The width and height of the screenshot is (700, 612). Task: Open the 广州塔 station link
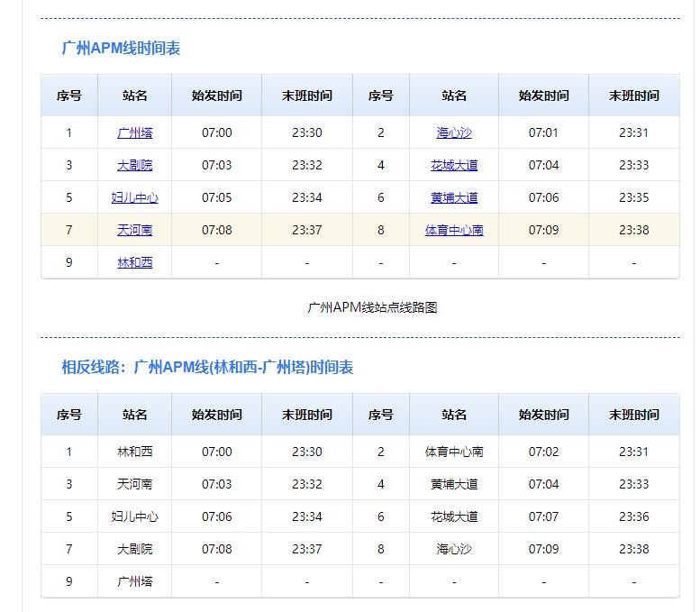click(x=134, y=132)
